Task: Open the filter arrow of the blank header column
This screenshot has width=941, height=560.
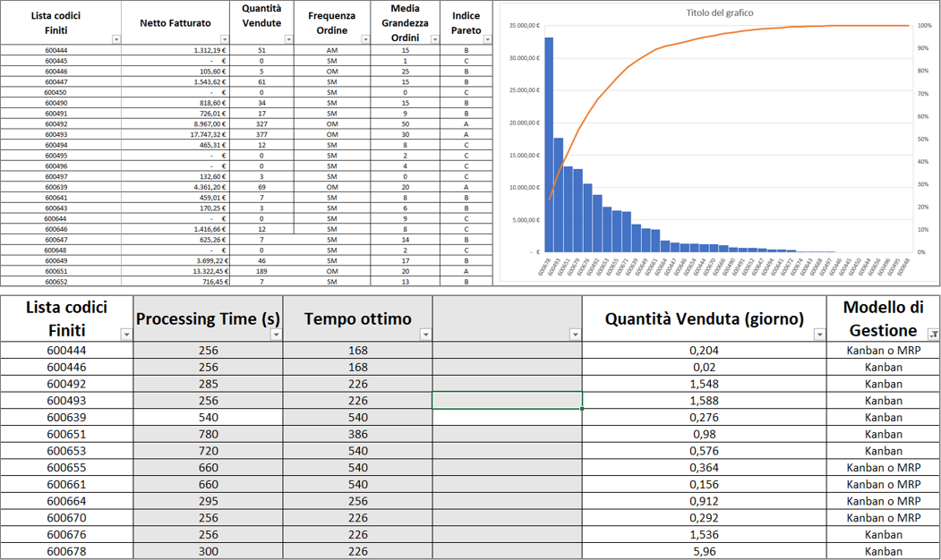Action: [575, 335]
